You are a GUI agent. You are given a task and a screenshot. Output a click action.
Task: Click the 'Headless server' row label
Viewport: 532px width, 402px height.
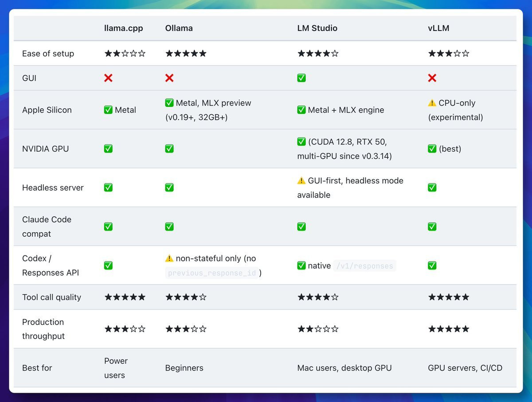coord(53,187)
